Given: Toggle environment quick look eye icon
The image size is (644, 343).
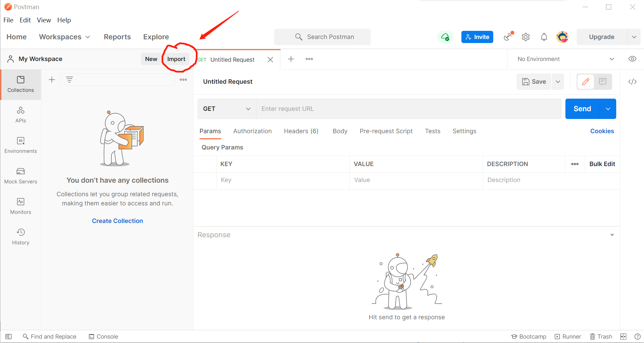Looking at the screenshot, I should tap(632, 59).
